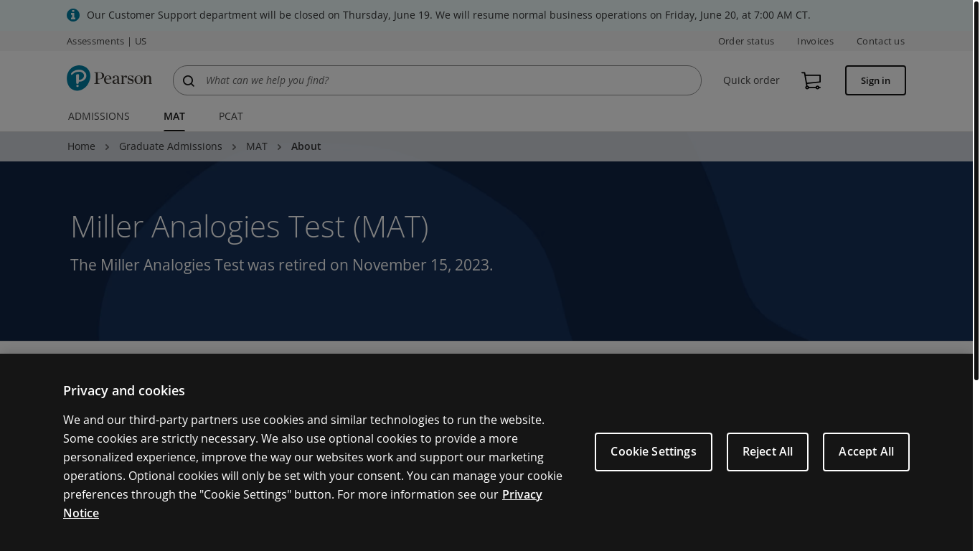Reject all cookies
This screenshot has width=980, height=551.
767,452
